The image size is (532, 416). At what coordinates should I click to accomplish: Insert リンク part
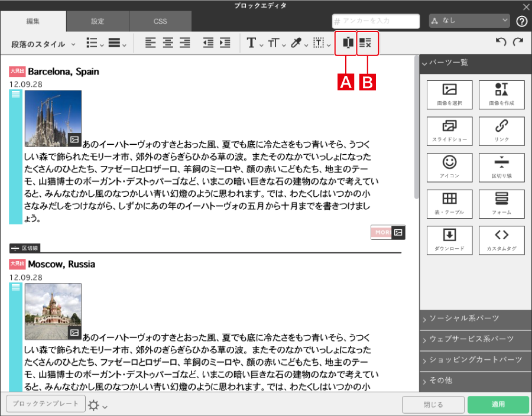coord(501,131)
